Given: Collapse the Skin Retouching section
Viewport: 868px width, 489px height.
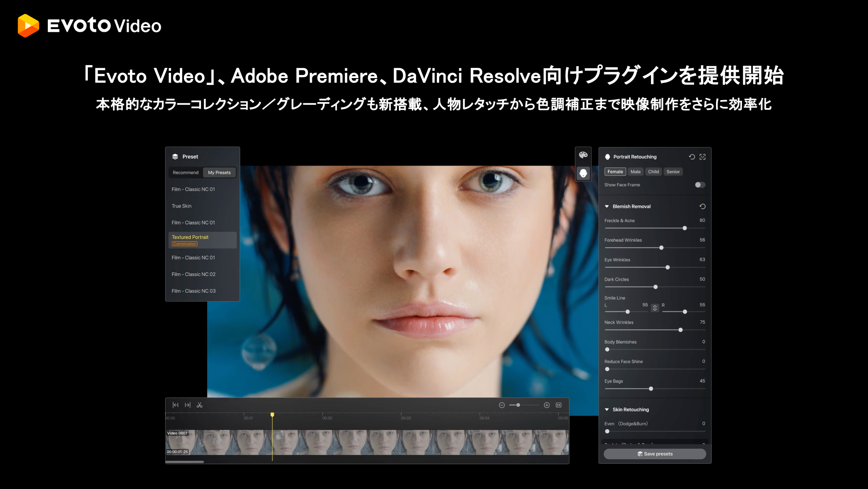Looking at the screenshot, I should click(x=607, y=409).
